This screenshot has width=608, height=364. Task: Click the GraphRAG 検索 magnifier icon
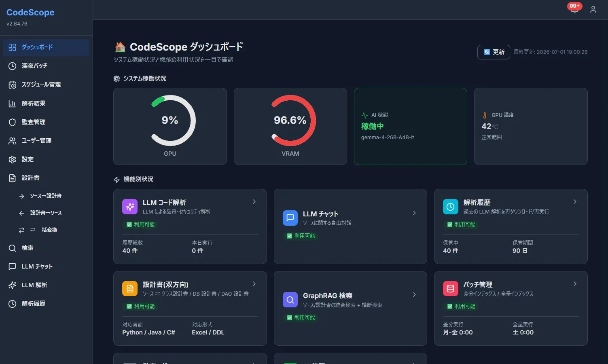point(290,300)
